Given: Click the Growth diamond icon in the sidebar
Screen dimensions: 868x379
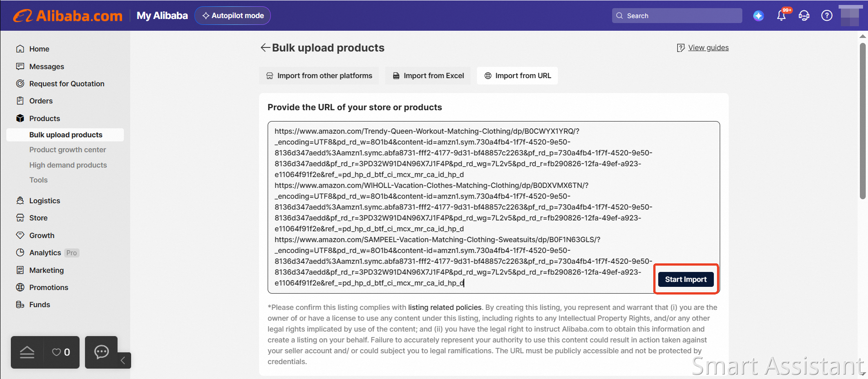Looking at the screenshot, I should point(20,235).
